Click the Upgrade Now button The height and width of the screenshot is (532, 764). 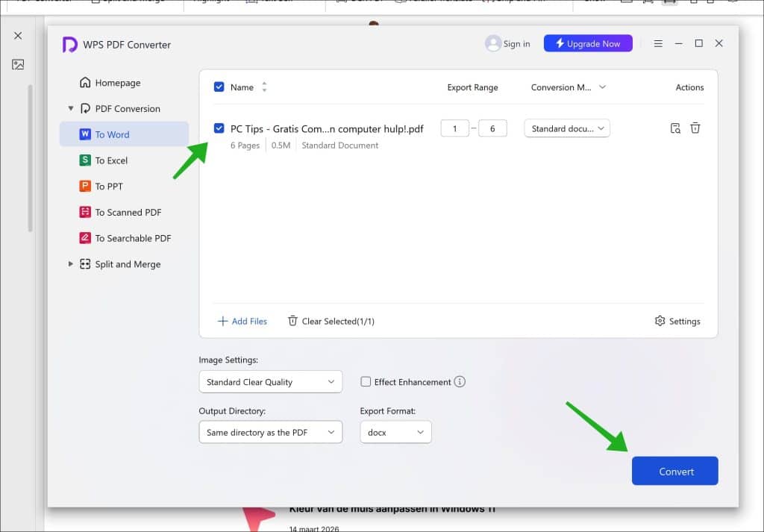point(588,43)
